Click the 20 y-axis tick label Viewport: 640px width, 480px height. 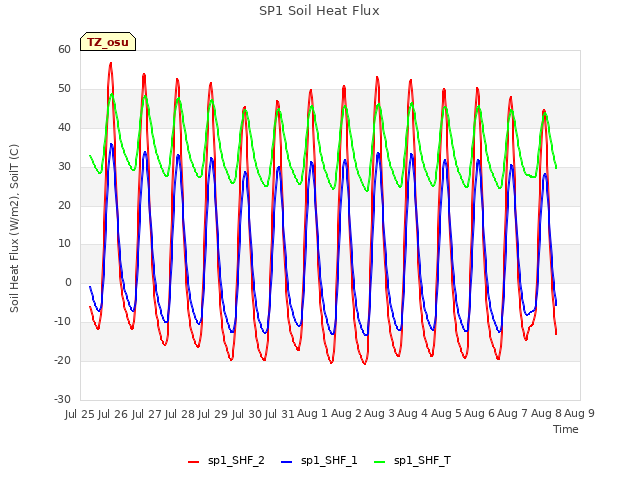(x=64, y=205)
